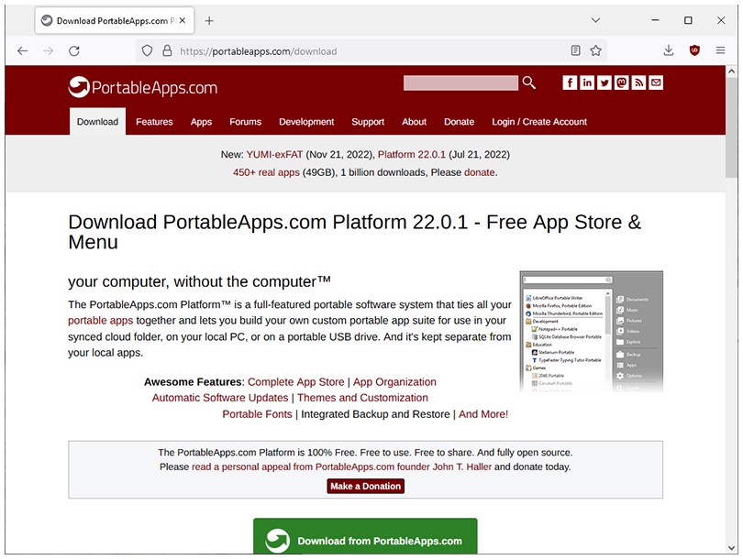743x560 pixels.
Task: Expand the list all tabs chevron
Action: pos(595,20)
